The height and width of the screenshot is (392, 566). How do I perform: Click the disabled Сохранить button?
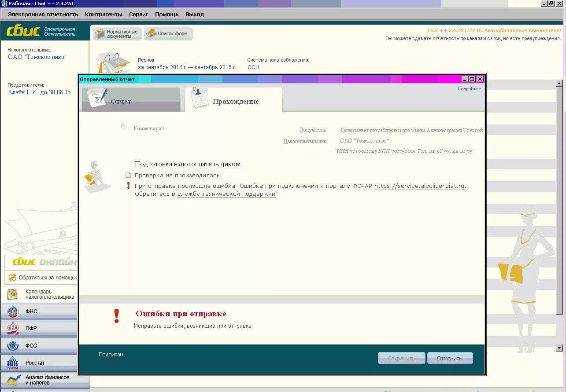[401, 358]
